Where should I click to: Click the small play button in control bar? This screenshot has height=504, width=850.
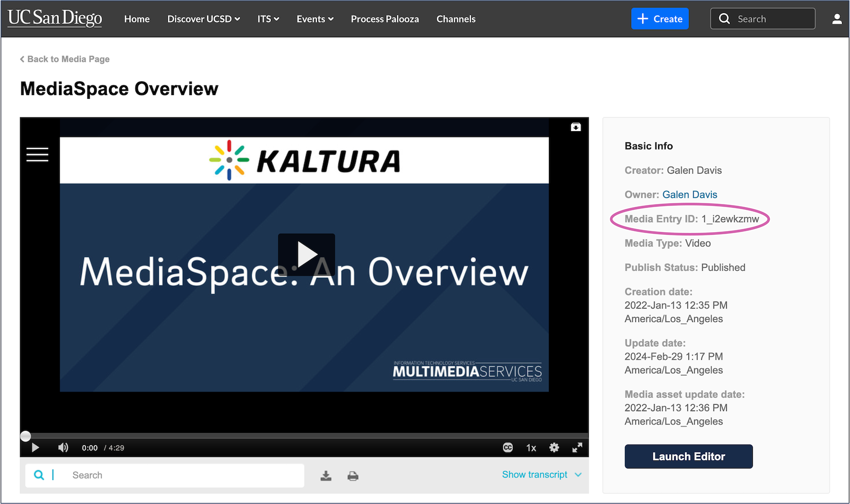coord(36,448)
